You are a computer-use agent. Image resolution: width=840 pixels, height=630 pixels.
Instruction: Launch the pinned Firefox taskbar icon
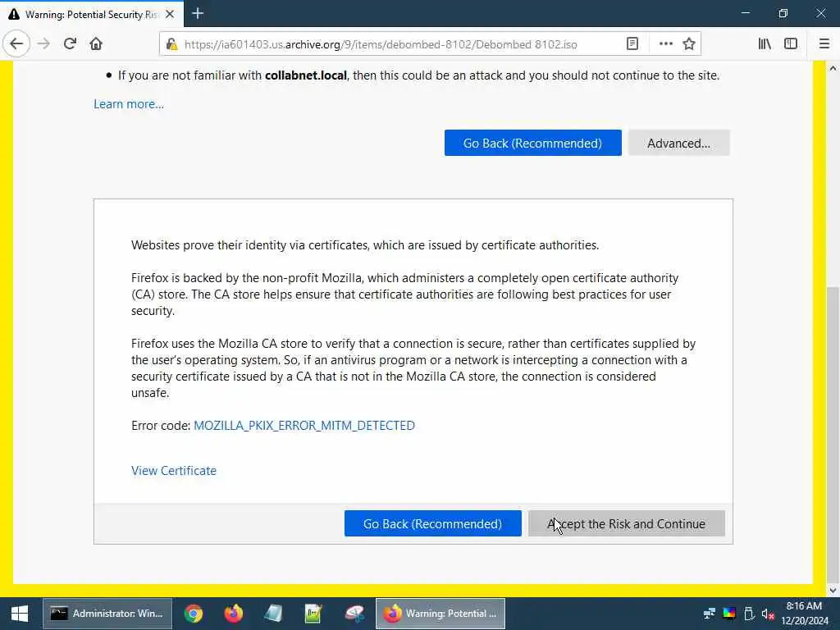(x=233, y=614)
